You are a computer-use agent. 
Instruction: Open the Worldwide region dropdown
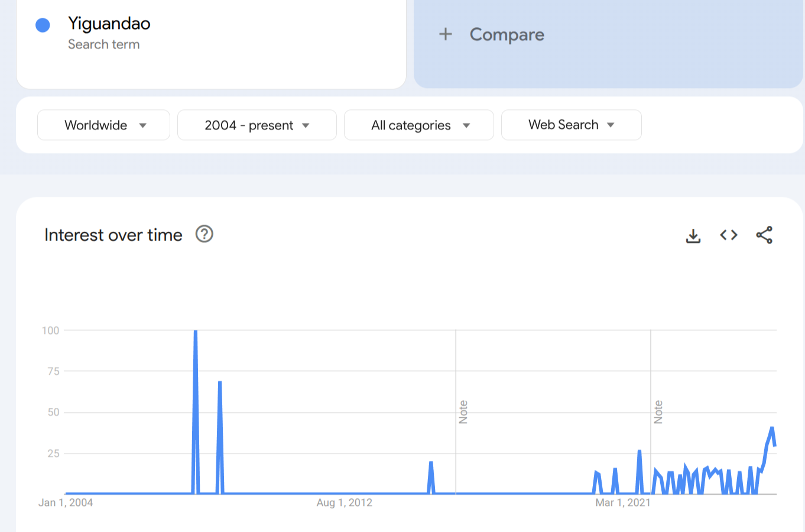click(x=103, y=125)
